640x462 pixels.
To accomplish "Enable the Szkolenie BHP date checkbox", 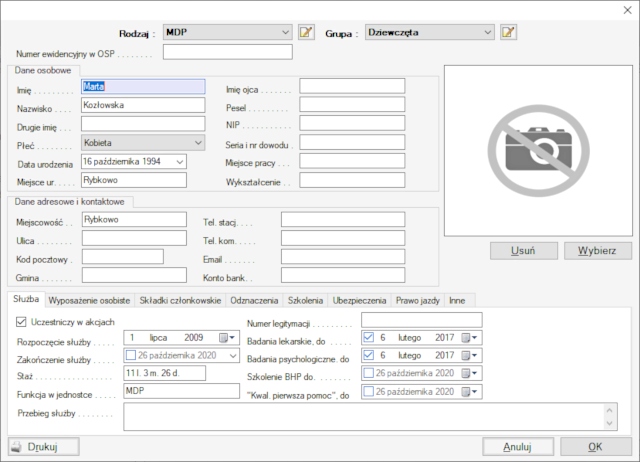I will [369, 373].
